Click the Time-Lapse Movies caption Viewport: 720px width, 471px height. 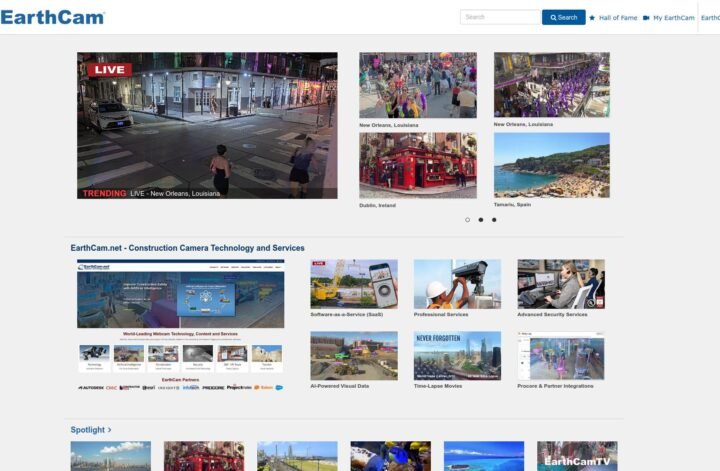(438, 386)
